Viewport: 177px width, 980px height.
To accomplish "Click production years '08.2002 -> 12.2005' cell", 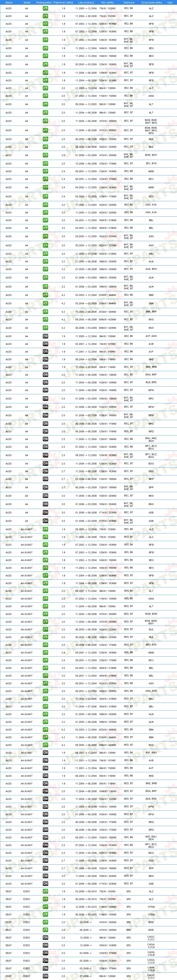I will pos(86,455).
